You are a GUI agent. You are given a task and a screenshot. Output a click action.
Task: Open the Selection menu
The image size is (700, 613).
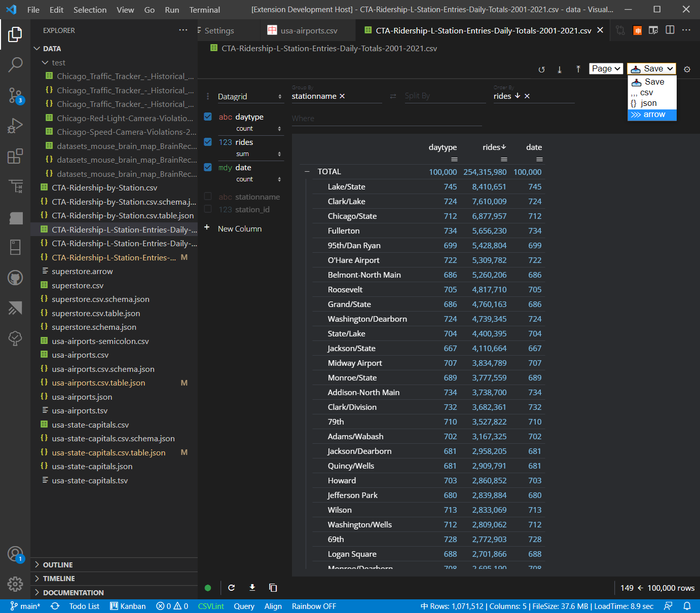(x=90, y=10)
